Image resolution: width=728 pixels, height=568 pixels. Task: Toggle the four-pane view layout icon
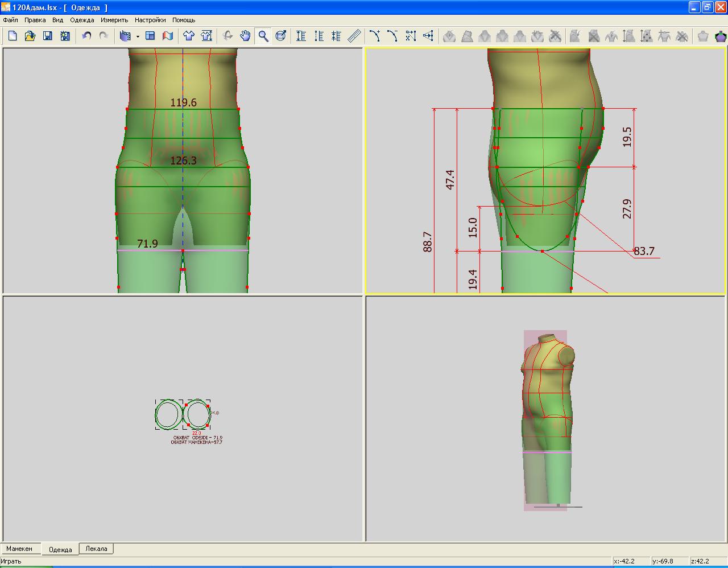click(x=150, y=36)
